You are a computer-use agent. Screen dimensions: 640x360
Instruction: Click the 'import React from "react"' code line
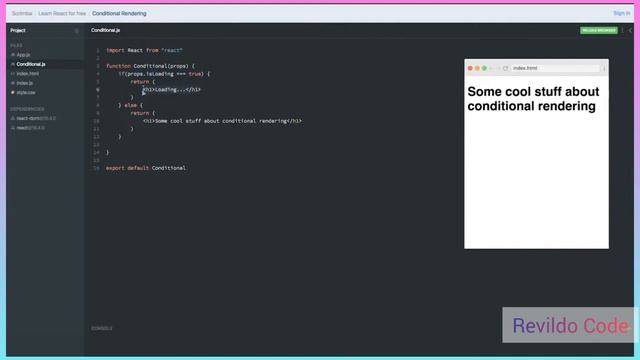(144, 50)
